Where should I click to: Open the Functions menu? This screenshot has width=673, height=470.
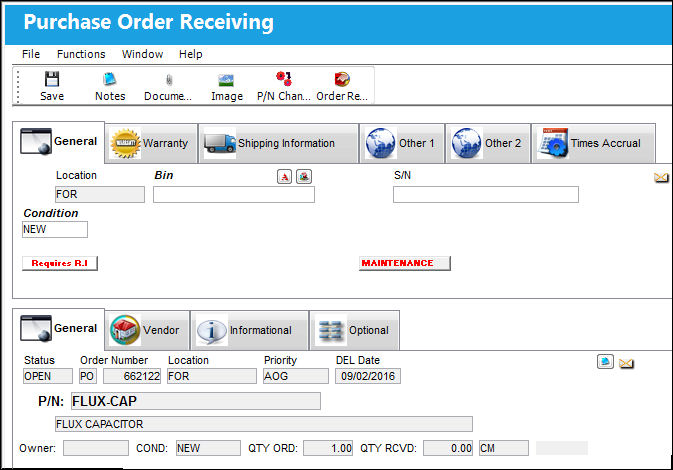[x=81, y=54]
